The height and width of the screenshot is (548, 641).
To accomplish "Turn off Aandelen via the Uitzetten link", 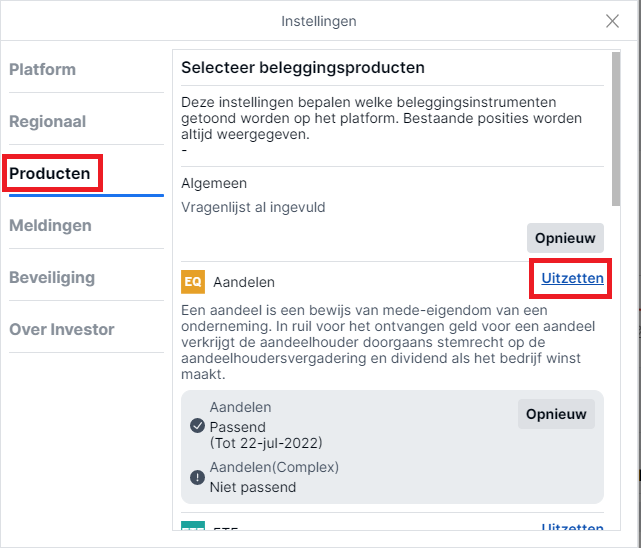I will click(x=572, y=278).
